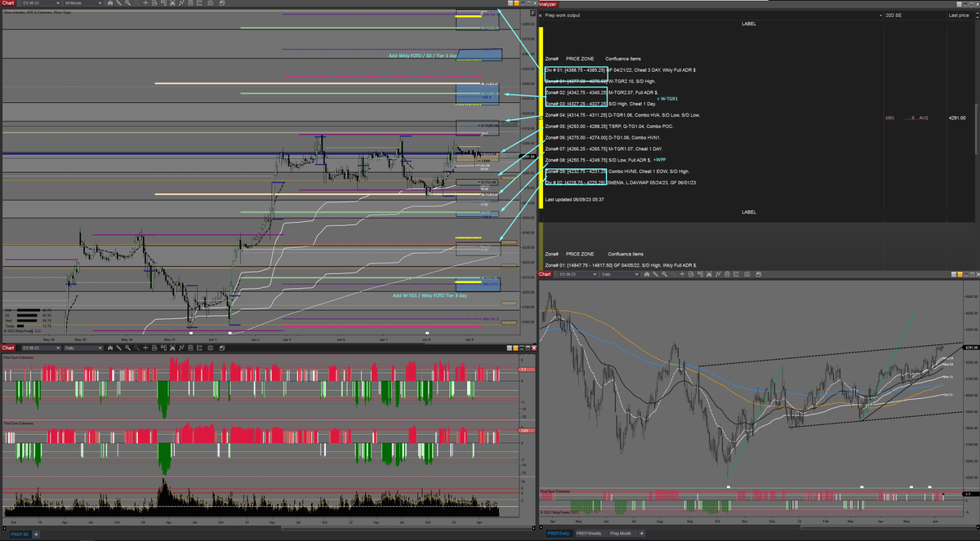Image resolution: width=980 pixels, height=541 pixels.
Task: Click zoom in magnifier on 60 Minute chart
Action: pos(127,3)
